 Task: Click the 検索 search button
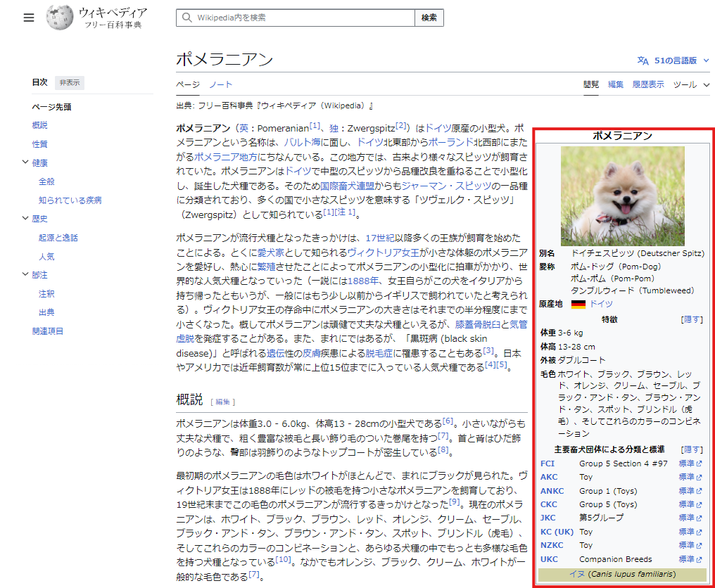point(429,17)
